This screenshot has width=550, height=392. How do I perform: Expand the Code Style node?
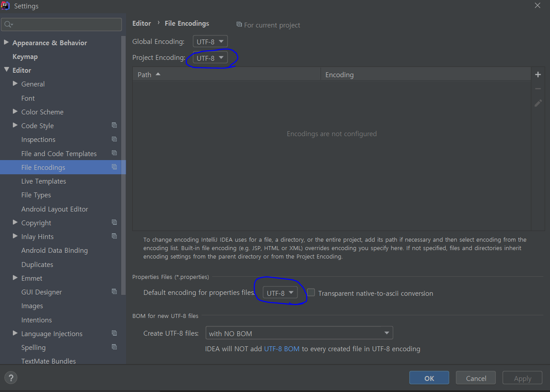coord(16,125)
